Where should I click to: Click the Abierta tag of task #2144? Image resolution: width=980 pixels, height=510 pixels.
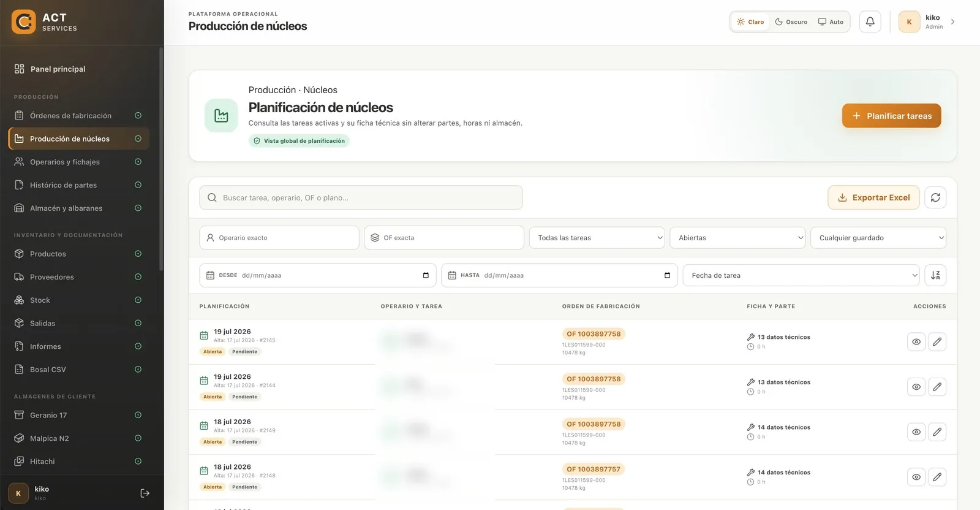(x=213, y=397)
